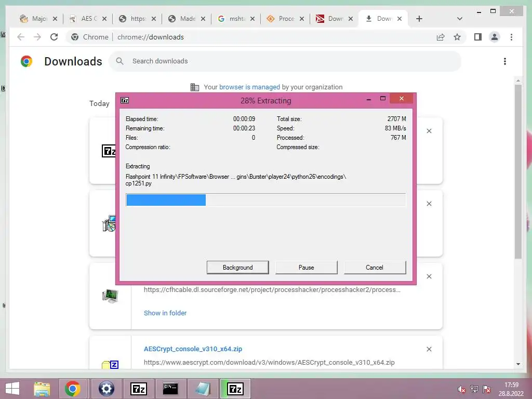Open Chrome side panel
The height and width of the screenshot is (399, 532).
(x=478, y=37)
